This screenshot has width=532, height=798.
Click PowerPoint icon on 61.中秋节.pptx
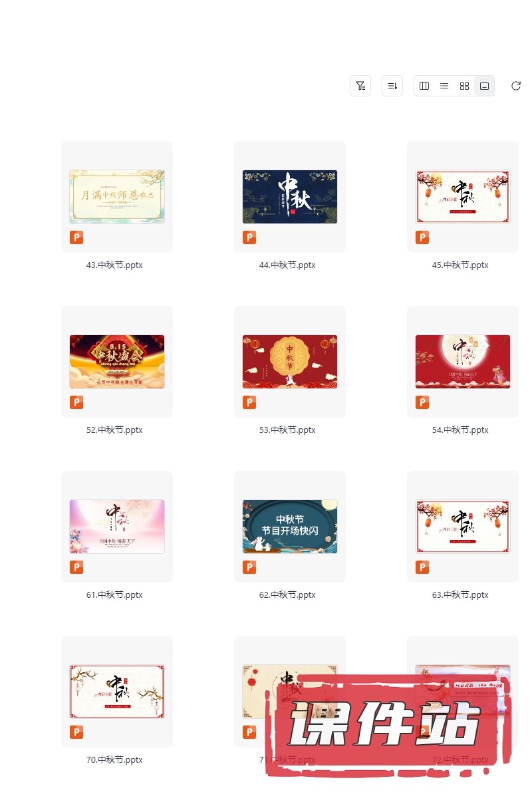[76, 567]
